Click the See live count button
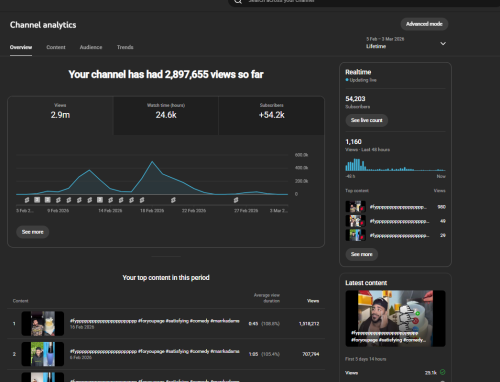500x382 pixels. [366, 120]
